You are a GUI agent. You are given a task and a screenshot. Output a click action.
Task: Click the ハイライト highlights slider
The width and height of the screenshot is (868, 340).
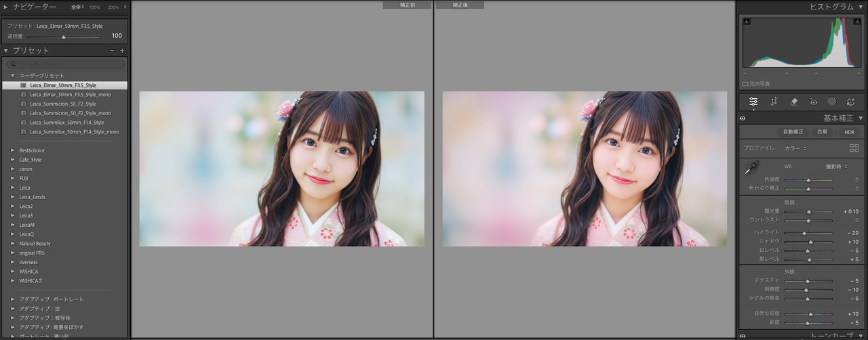tap(808, 232)
